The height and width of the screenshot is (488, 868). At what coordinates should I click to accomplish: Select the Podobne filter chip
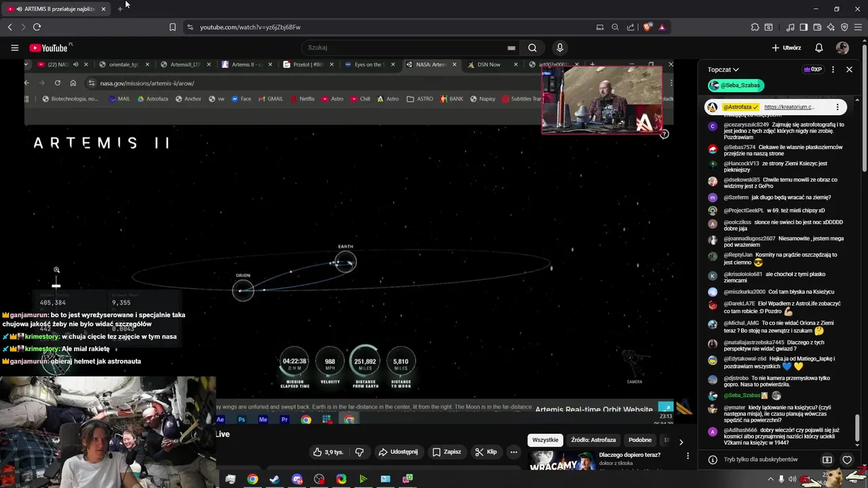(x=640, y=440)
